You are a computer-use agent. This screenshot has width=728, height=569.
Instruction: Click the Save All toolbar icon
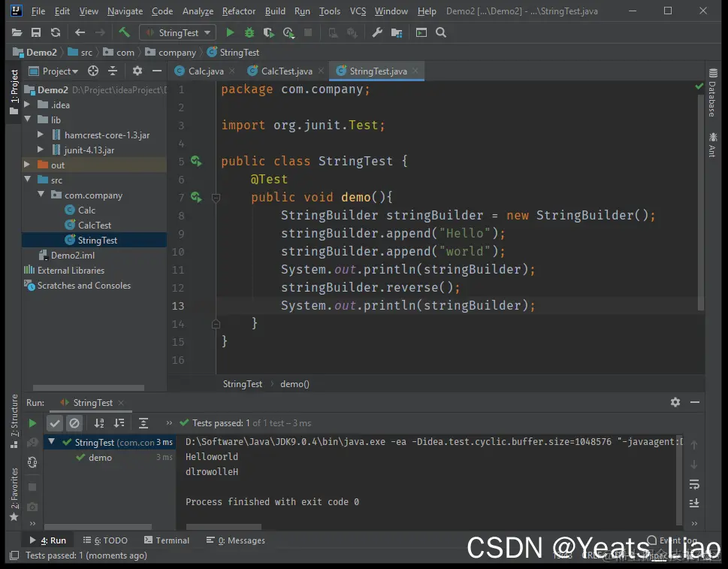36,32
